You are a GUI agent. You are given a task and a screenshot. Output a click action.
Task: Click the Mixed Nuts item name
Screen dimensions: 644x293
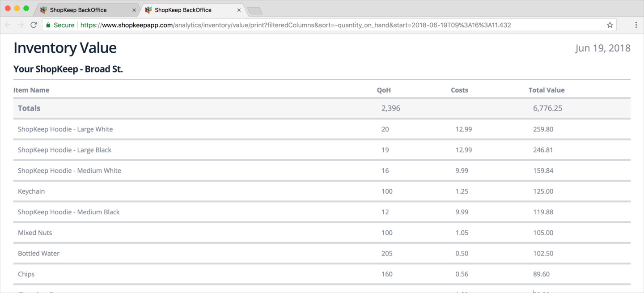tap(35, 233)
